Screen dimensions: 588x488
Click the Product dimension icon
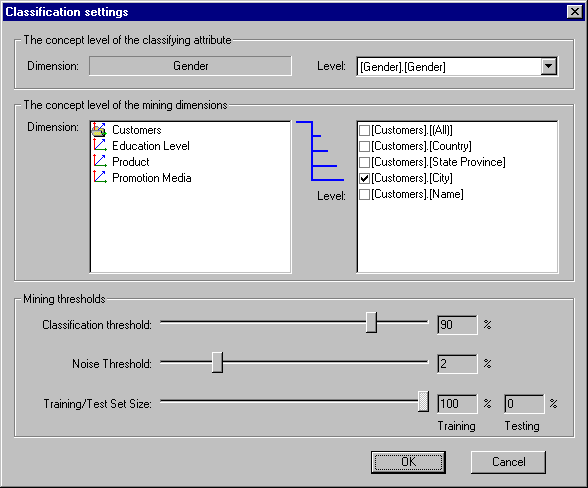tap(100, 162)
